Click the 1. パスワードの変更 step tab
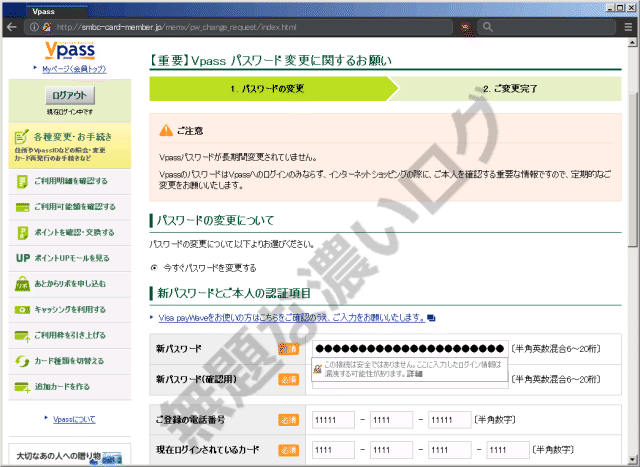640x467 pixels. click(273, 89)
